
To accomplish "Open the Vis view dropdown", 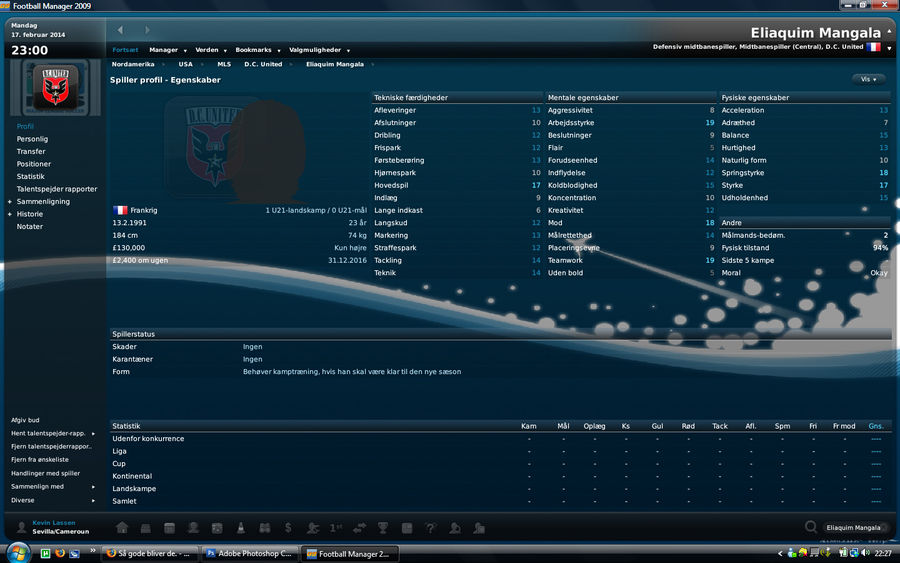I will pos(868,79).
